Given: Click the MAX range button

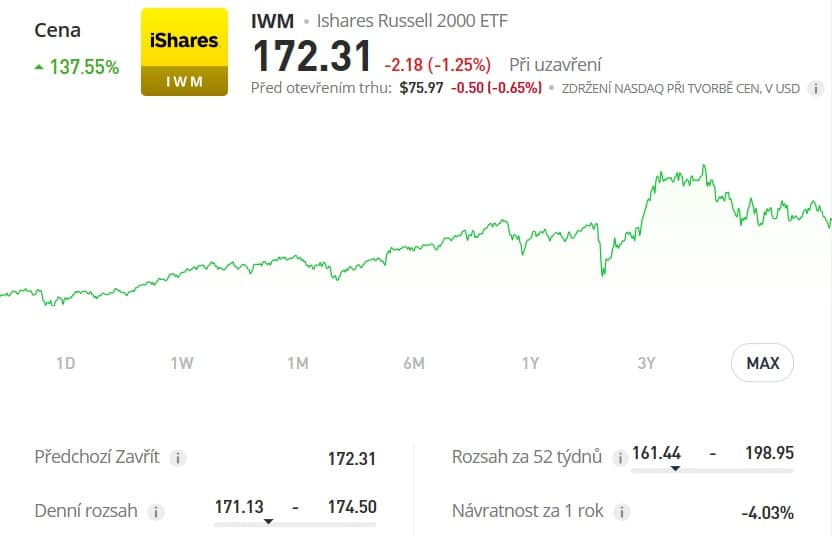Looking at the screenshot, I should [x=762, y=363].
